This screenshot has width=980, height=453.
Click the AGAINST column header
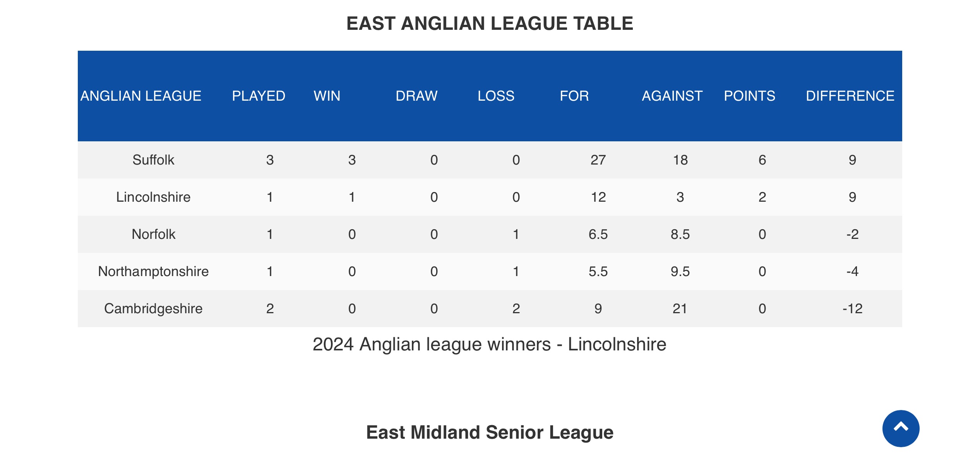[672, 96]
